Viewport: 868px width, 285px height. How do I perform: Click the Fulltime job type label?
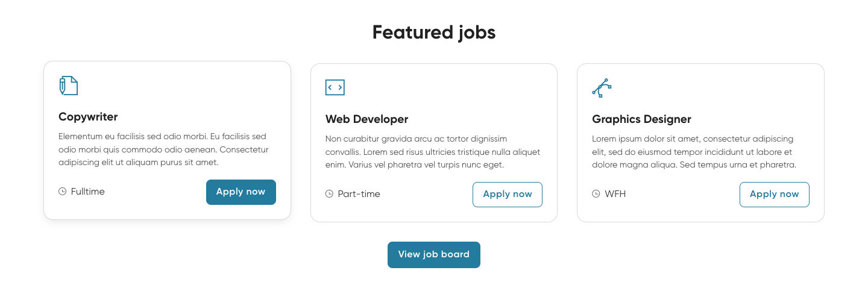point(87,192)
